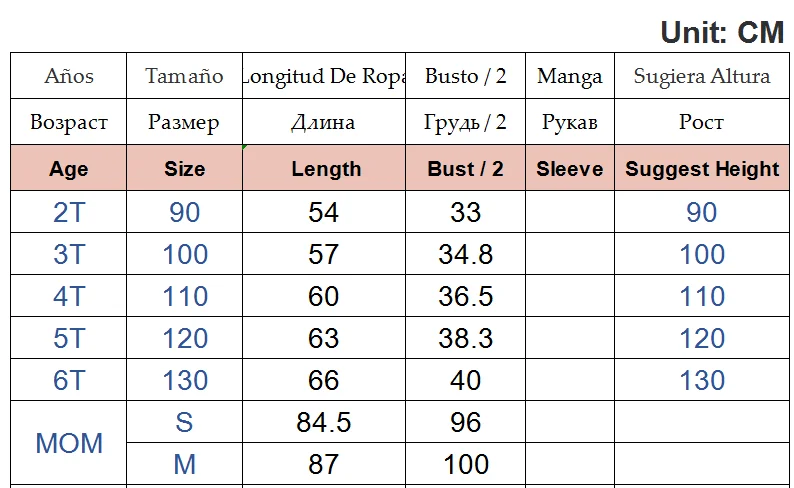Select the "Age" column header
This screenshot has width=794, height=488.
(68, 169)
